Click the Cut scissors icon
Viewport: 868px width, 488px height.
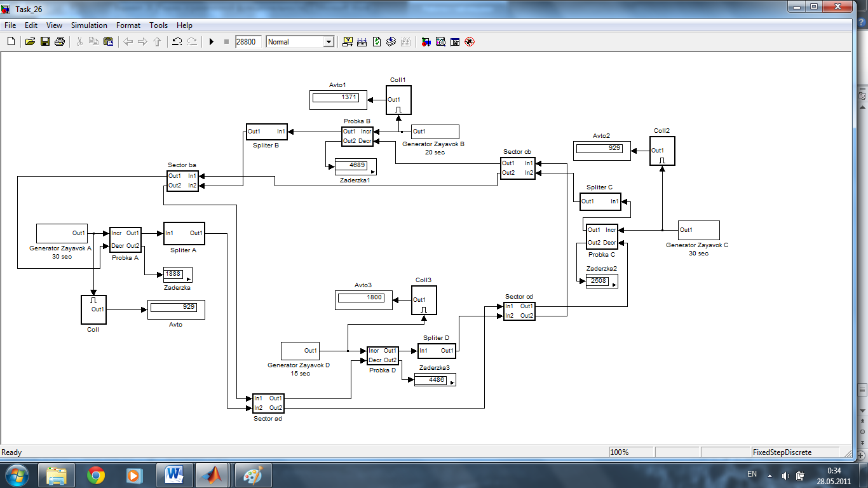(x=79, y=42)
